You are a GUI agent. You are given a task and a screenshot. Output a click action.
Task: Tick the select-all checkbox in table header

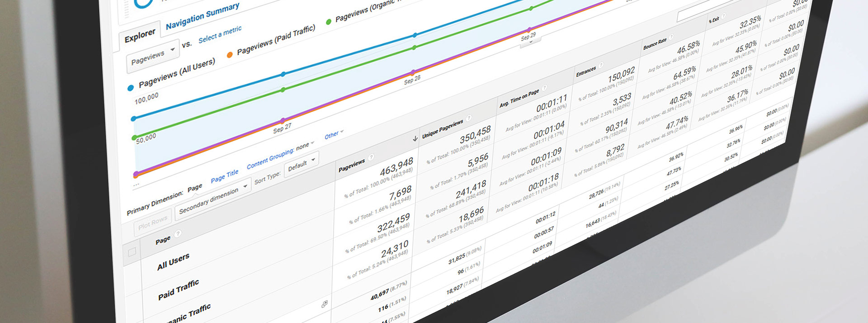(x=132, y=252)
